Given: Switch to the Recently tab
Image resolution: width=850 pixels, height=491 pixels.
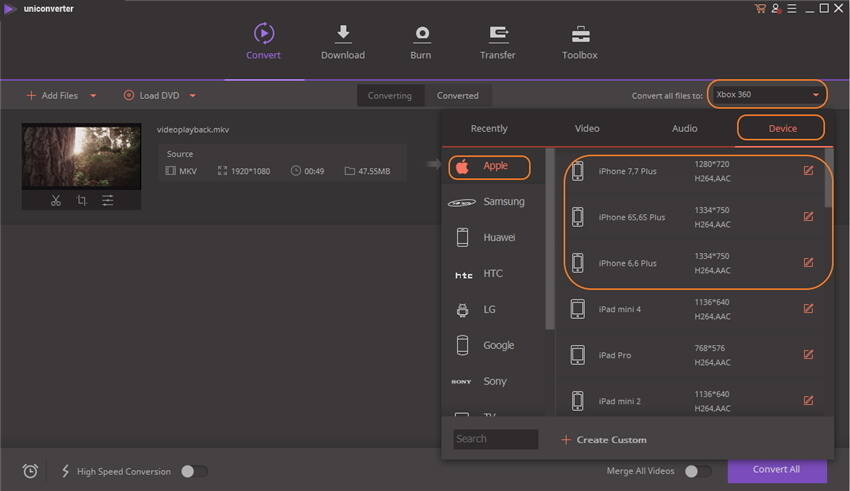Looking at the screenshot, I should [x=489, y=128].
